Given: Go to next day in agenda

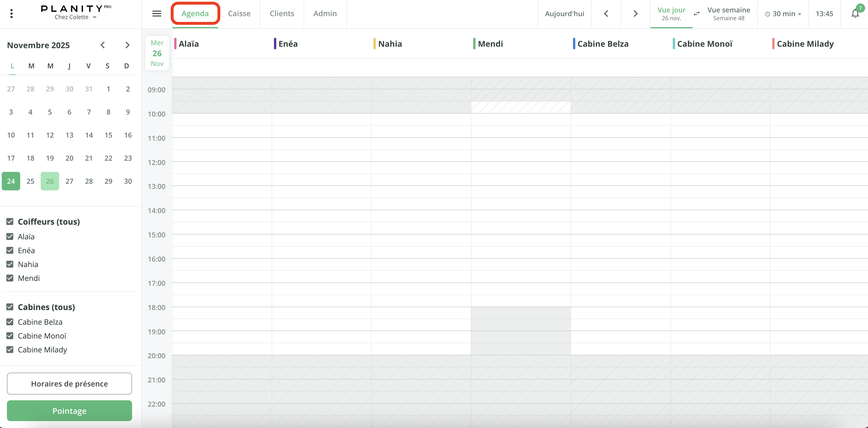Looking at the screenshot, I should tap(635, 14).
